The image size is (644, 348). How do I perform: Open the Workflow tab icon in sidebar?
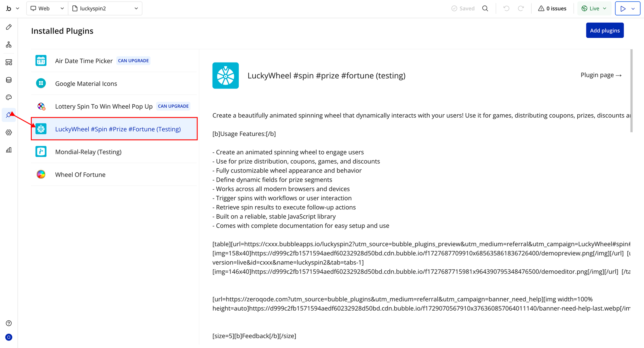click(9, 45)
